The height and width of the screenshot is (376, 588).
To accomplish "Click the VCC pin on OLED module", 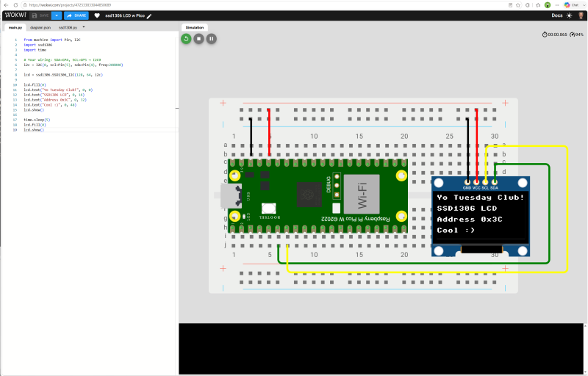I will 476,182.
